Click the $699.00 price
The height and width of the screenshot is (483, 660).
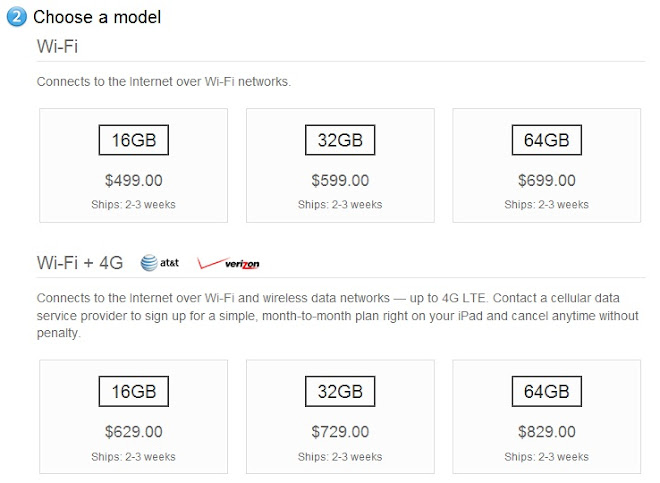tap(546, 181)
